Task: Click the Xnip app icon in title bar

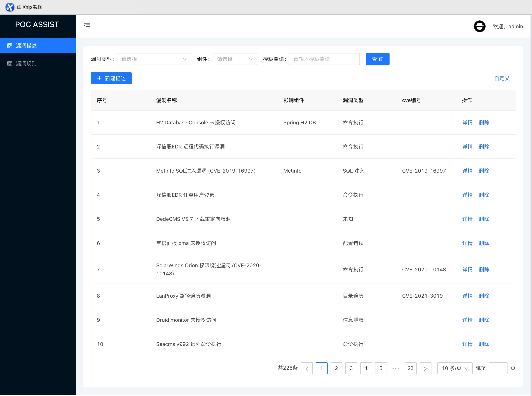Action: 10,7
